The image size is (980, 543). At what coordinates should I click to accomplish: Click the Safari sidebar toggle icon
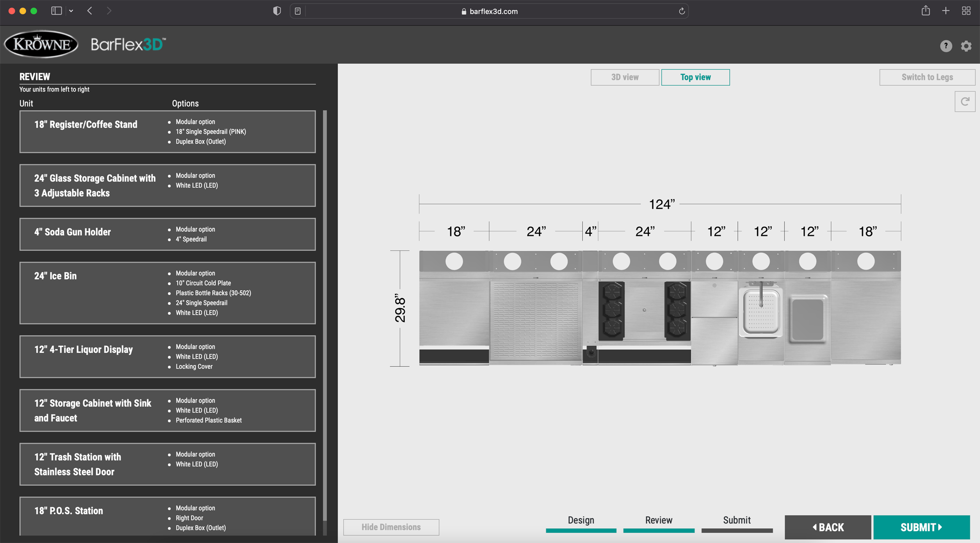[56, 11]
